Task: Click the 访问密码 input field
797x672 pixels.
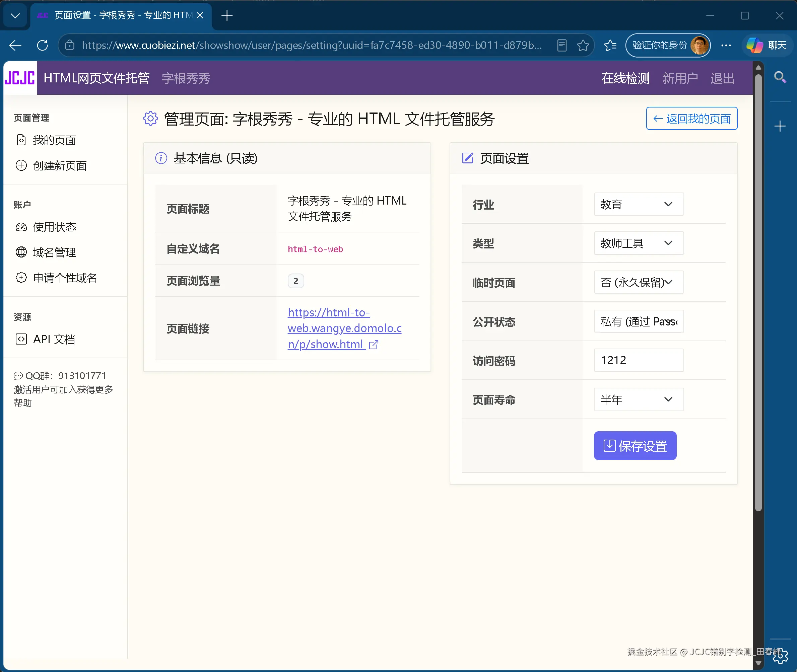Action: 639,360
